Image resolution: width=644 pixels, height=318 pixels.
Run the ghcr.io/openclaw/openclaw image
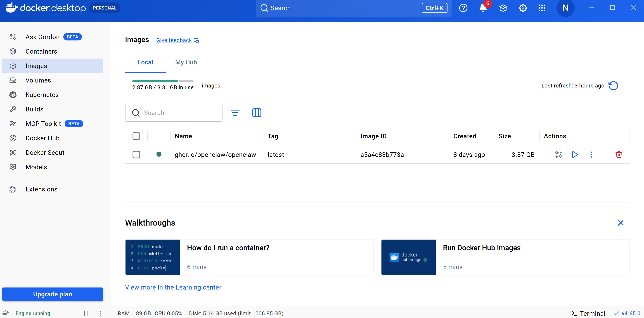click(x=575, y=155)
